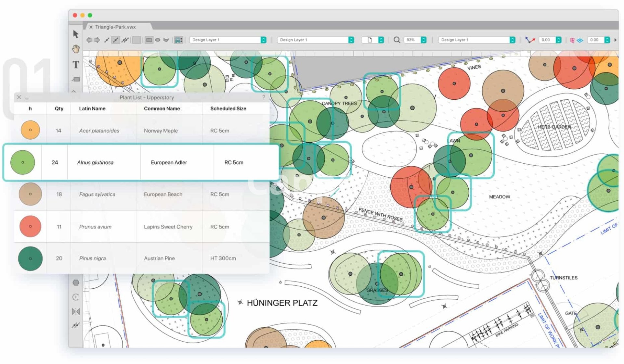Screen dimensions: 624x364
Task: Click the magnifier zoom icon
Action: [397, 40]
